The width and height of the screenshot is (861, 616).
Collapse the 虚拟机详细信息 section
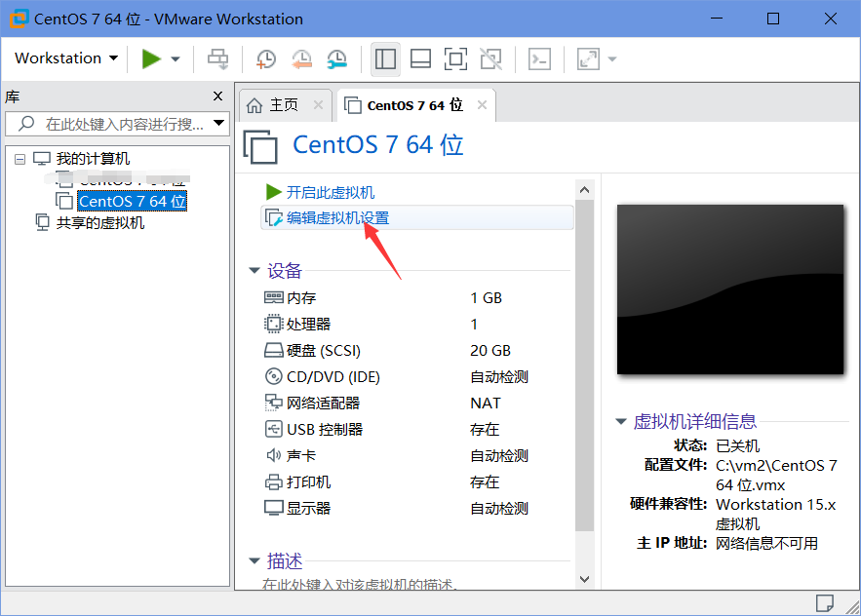[x=621, y=422]
